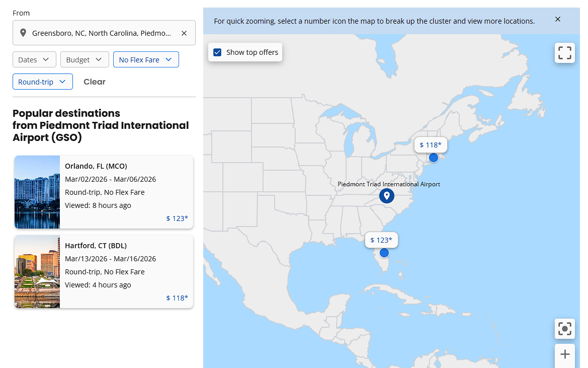Select the blue Orlando map dot

pyautogui.click(x=384, y=253)
